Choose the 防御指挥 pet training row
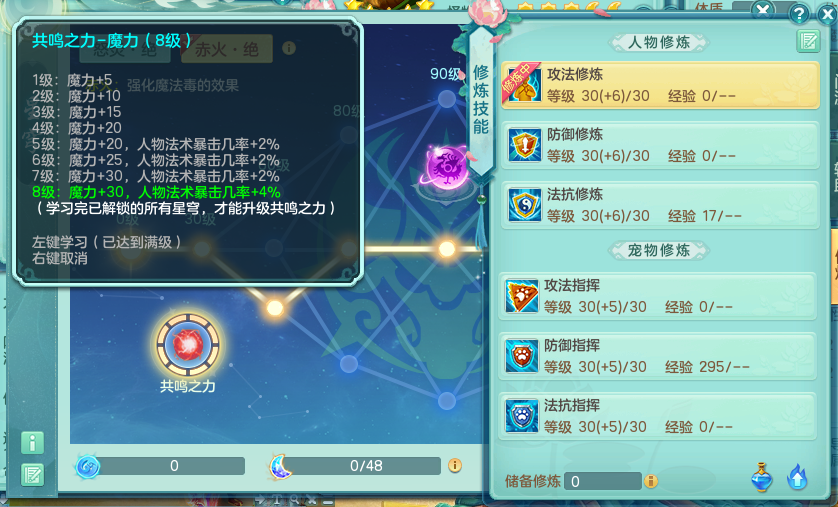838x507 pixels. point(657,356)
